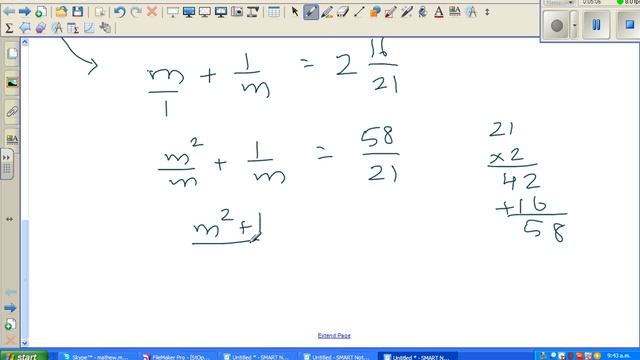
Task: Select the Lines tool
Action: (x=359, y=12)
